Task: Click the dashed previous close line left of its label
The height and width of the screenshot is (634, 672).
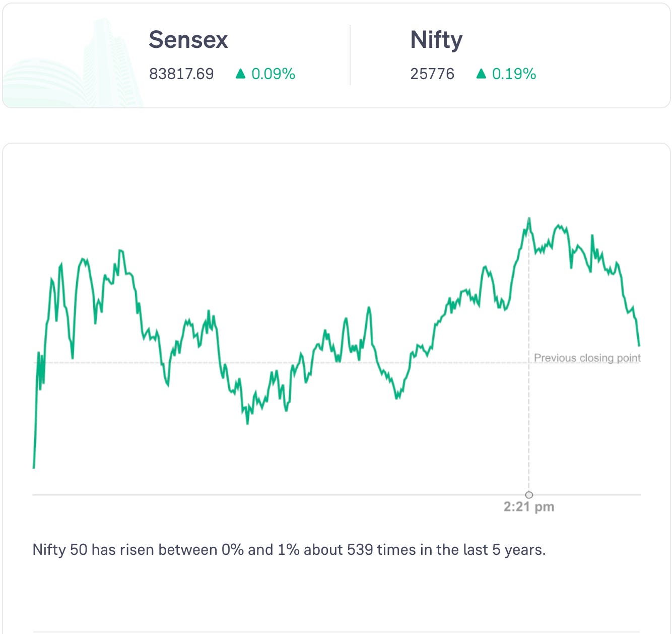Action: tap(302, 362)
